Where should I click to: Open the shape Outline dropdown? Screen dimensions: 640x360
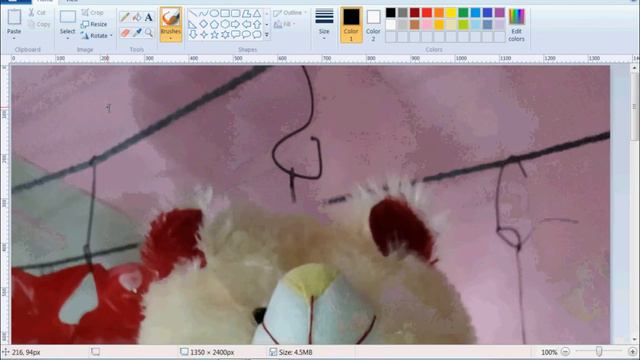coord(290,13)
